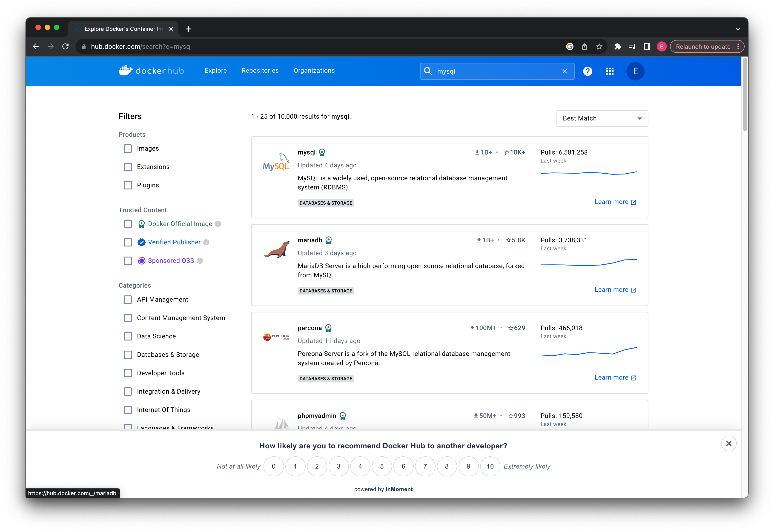Open Chrome three-dot menu
Screen dimensions: 774x532
tap(738, 46)
